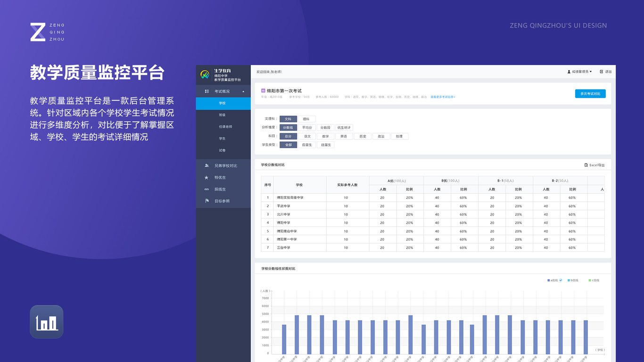Click the user avatar icon near 成绩管理员

click(569, 72)
